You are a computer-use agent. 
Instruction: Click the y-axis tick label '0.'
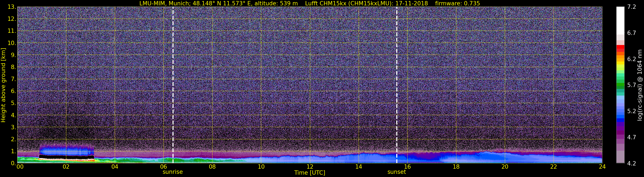tap(13, 163)
